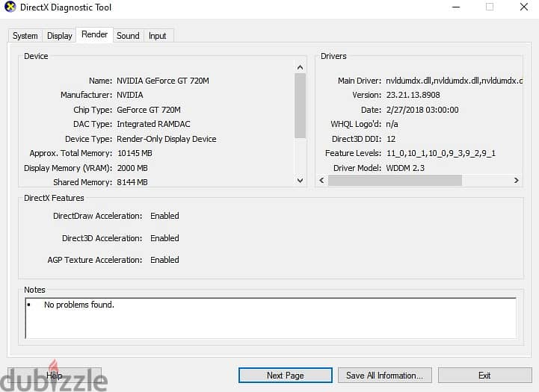Screen dimensions: 539x392
Task: Close the DirectX Diagnostic Tool window
Action: [x=524, y=7]
